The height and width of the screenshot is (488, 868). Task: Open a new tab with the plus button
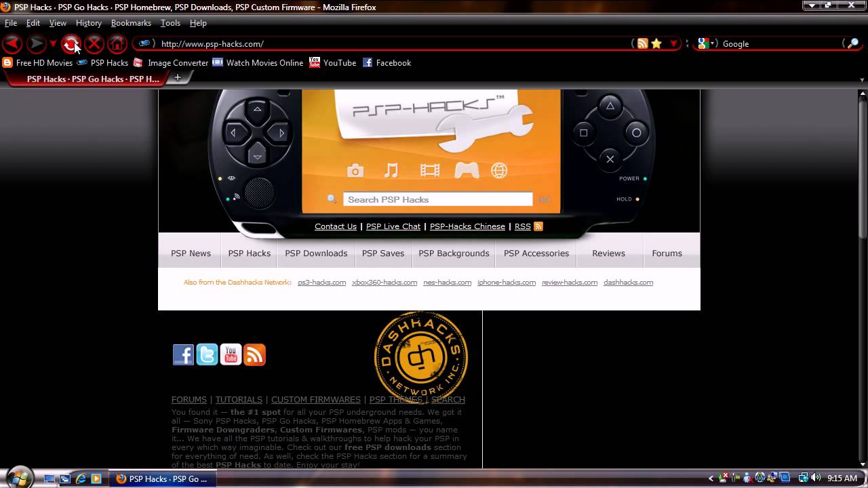point(178,78)
